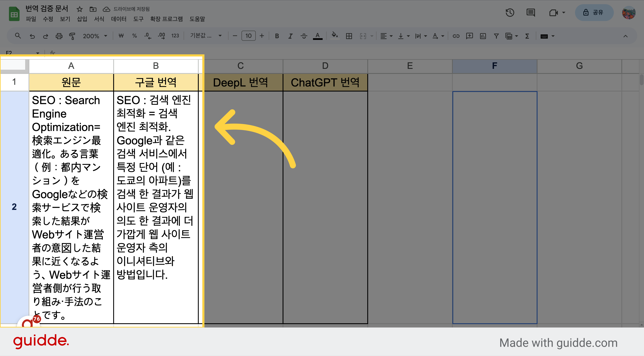Select column C header
Image resolution: width=644 pixels, height=356 pixels.
pyautogui.click(x=240, y=66)
